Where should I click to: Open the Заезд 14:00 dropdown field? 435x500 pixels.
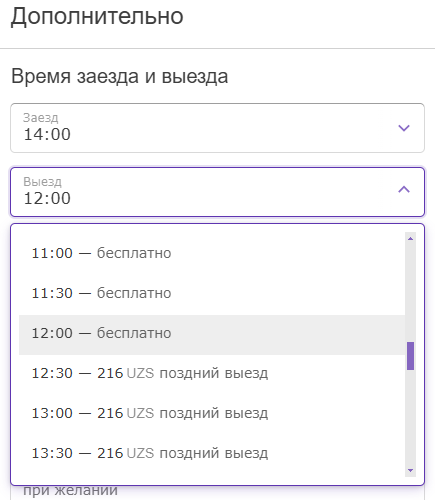tap(217, 128)
